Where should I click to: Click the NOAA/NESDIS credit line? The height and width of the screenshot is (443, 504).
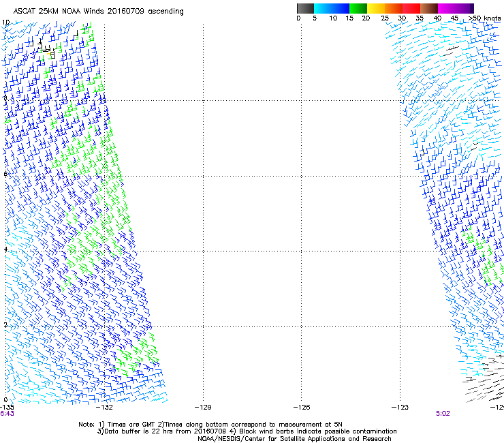(x=294, y=439)
